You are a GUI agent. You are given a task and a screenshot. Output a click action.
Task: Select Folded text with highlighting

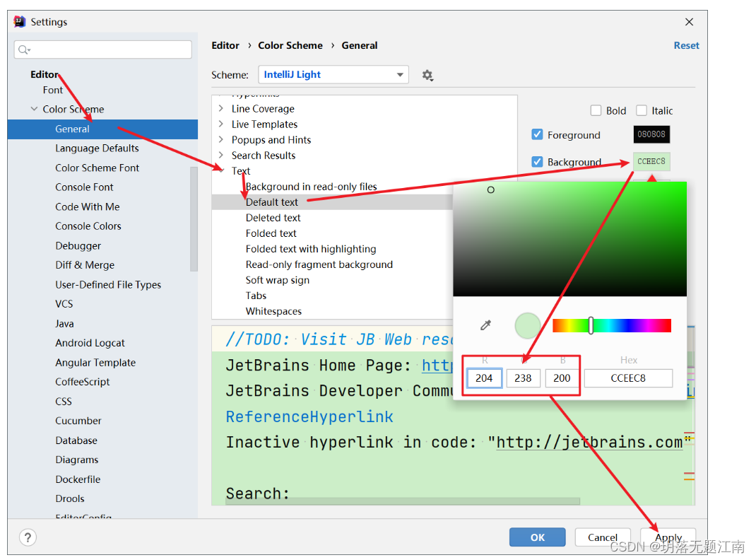click(x=311, y=249)
